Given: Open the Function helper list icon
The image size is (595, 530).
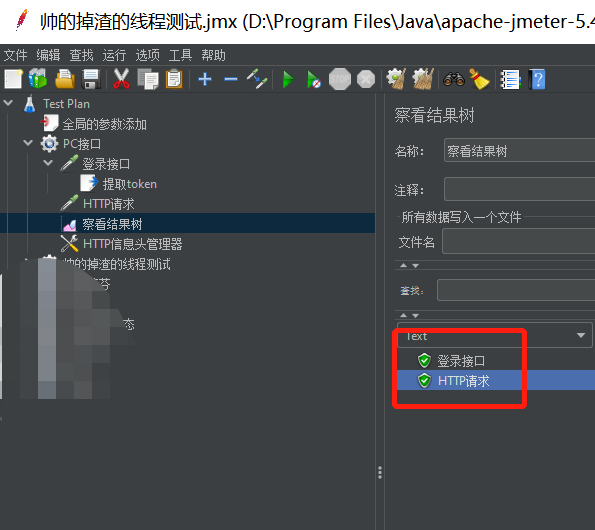Looking at the screenshot, I should 510,79.
